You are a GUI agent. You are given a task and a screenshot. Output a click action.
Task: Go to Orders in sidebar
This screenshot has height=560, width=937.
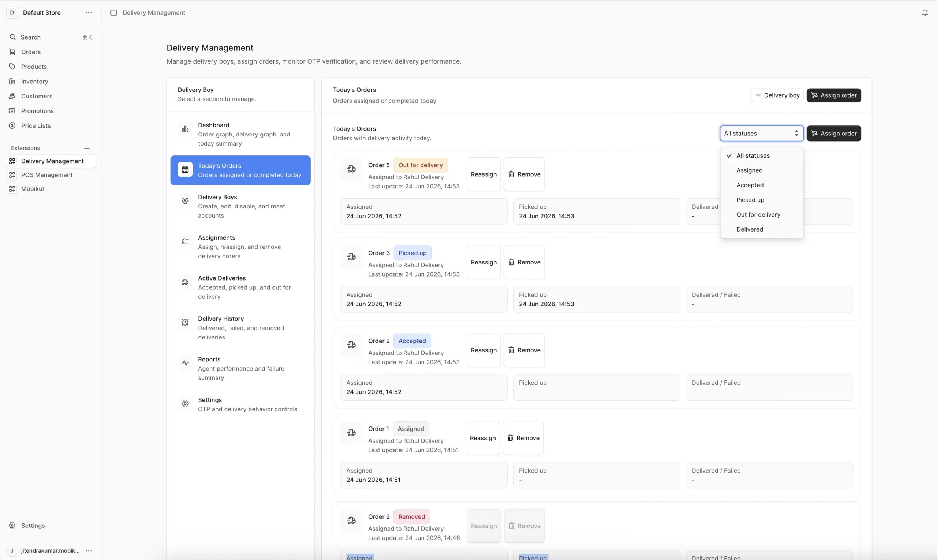51,52
